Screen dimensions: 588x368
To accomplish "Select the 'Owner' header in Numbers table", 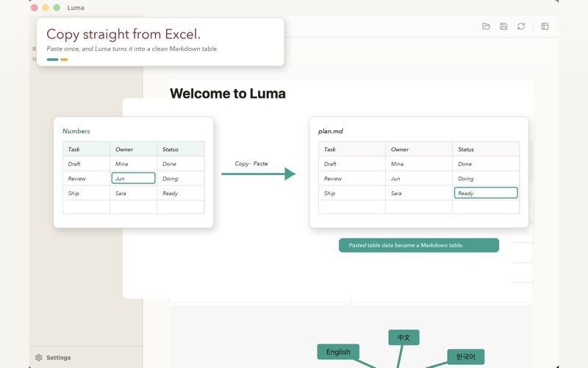I will [134, 149].
